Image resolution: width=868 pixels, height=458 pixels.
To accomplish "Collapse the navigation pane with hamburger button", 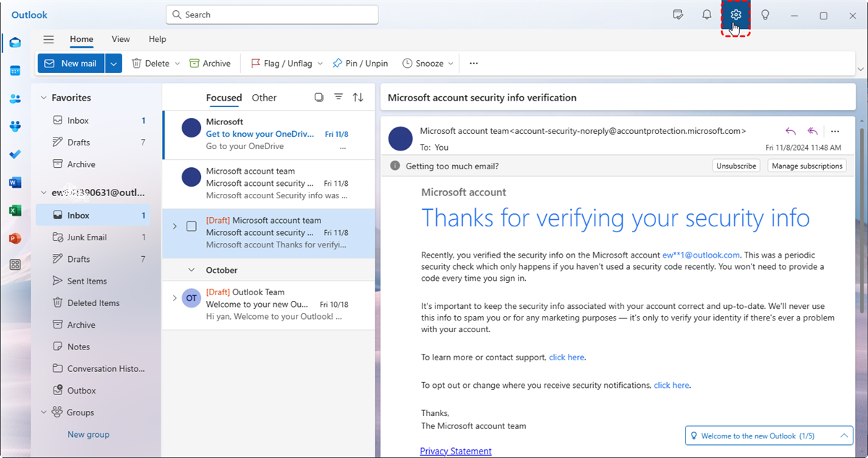I will pos(48,40).
